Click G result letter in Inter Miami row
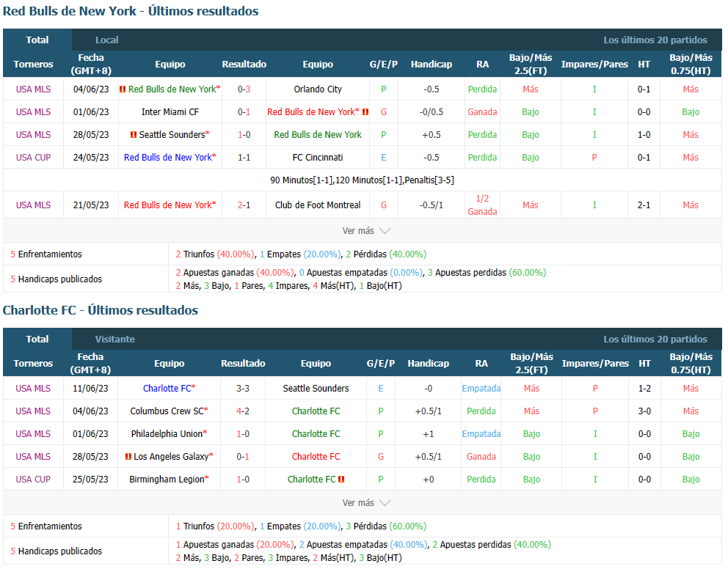728x569 pixels. point(384,111)
